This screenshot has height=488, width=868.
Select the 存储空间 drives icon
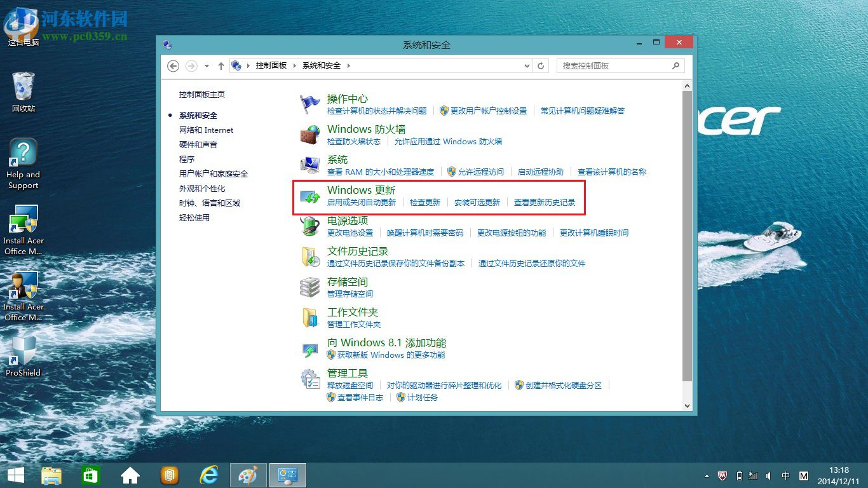click(309, 287)
